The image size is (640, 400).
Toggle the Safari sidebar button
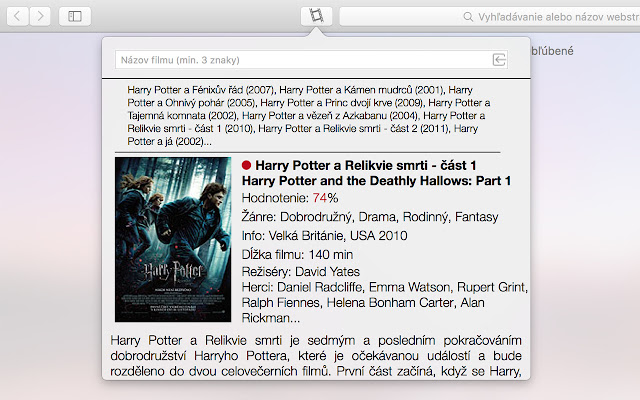[75, 16]
